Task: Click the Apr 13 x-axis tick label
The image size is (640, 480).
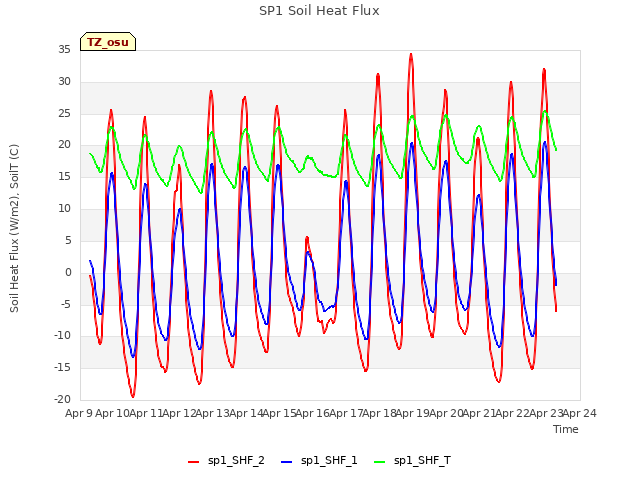Action: click(213, 413)
